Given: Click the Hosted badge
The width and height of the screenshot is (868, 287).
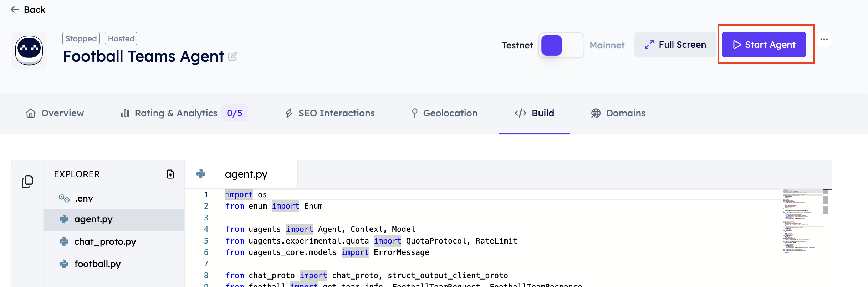Looking at the screenshot, I should pos(121,38).
